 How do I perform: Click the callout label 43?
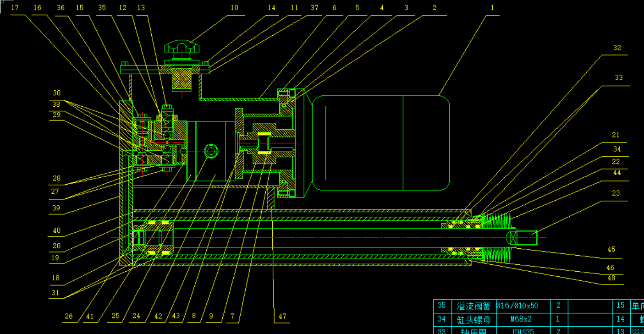click(x=176, y=316)
